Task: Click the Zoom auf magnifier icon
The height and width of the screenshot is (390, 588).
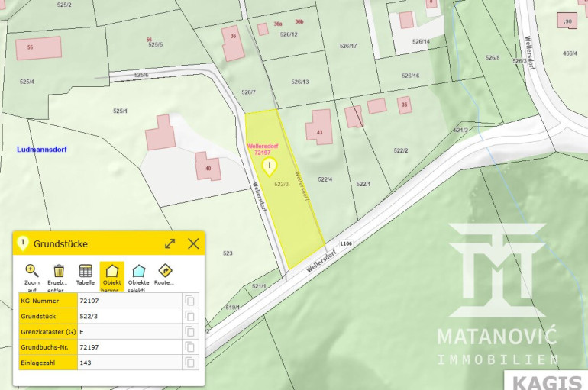Action: [32, 270]
